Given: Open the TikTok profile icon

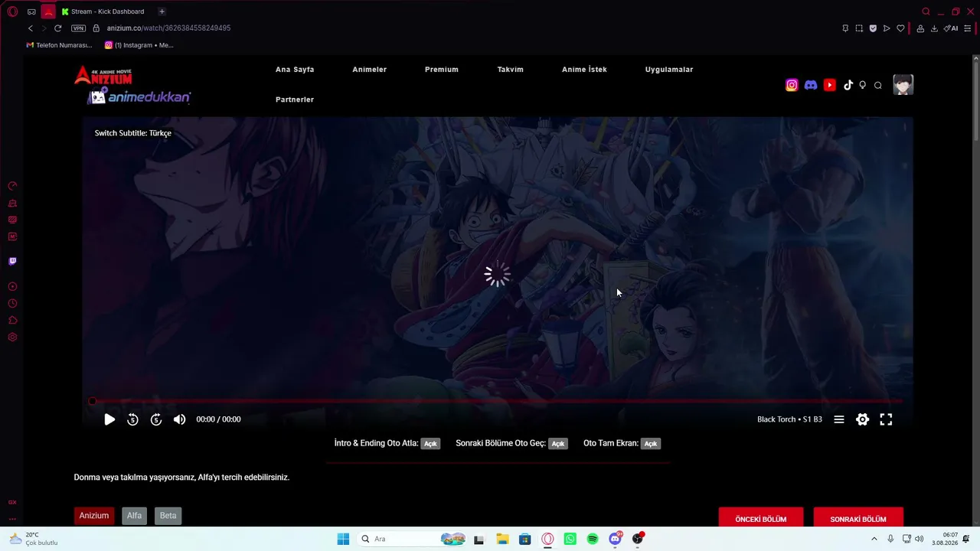Looking at the screenshot, I should coord(848,85).
